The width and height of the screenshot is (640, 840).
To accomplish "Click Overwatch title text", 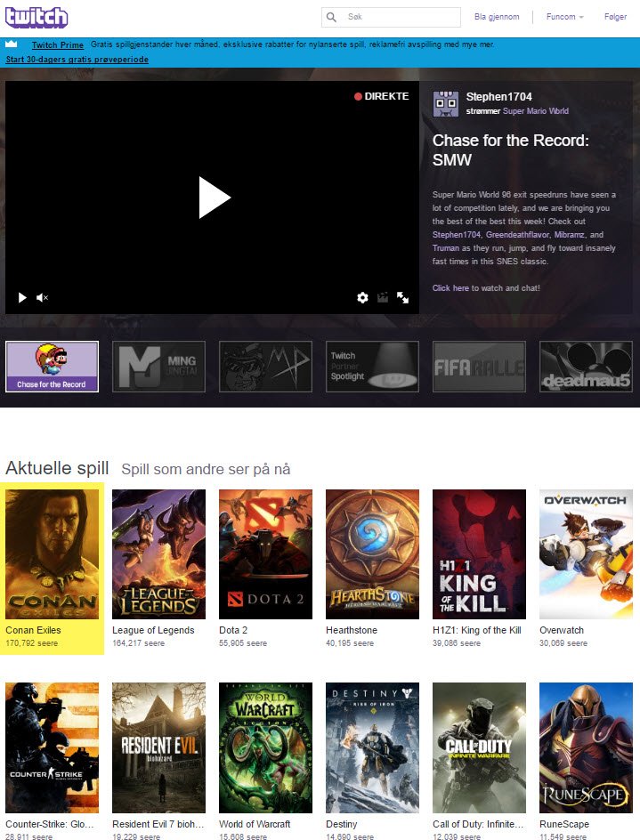I will (562, 631).
